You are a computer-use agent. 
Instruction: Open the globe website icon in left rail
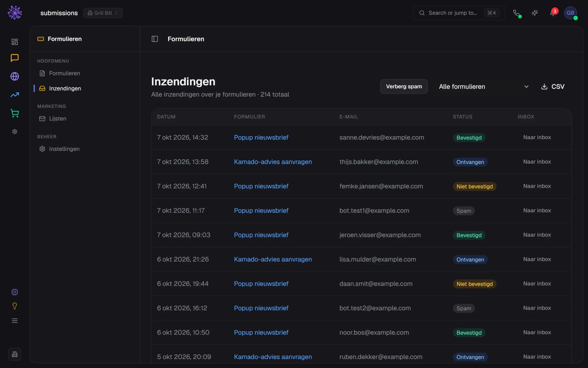pyautogui.click(x=15, y=76)
